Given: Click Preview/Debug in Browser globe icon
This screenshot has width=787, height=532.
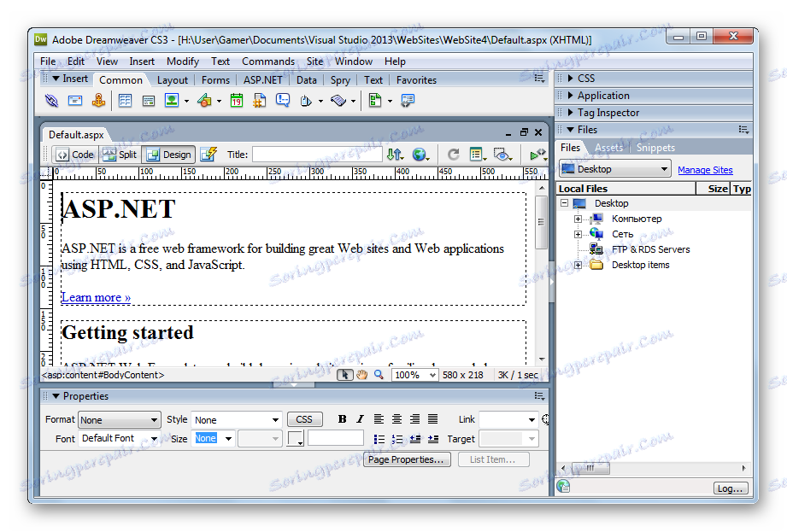Looking at the screenshot, I should [x=420, y=155].
